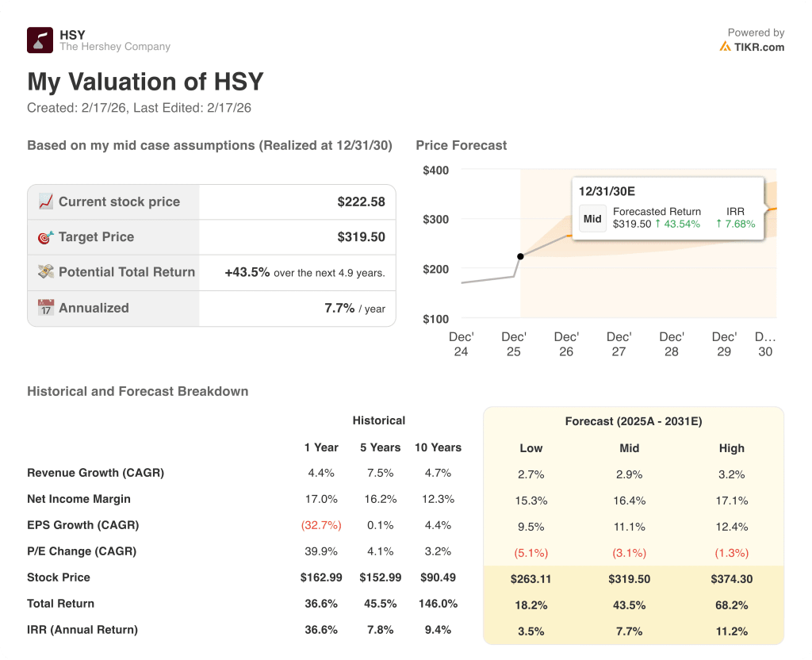The image size is (812, 660).
Task: Click the Hershey company logo icon
Action: click(40, 40)
